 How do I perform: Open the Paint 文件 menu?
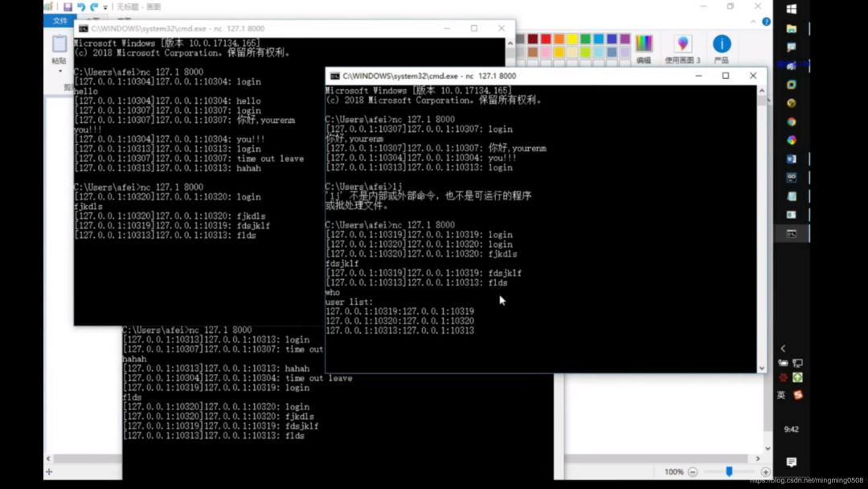(59, 20)
